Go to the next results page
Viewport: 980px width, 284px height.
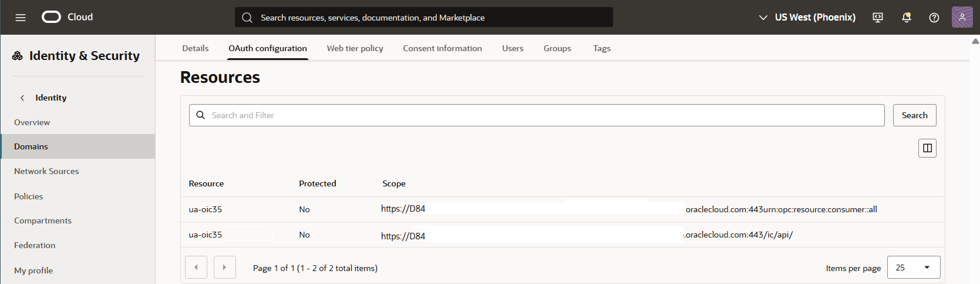point(224,268)
